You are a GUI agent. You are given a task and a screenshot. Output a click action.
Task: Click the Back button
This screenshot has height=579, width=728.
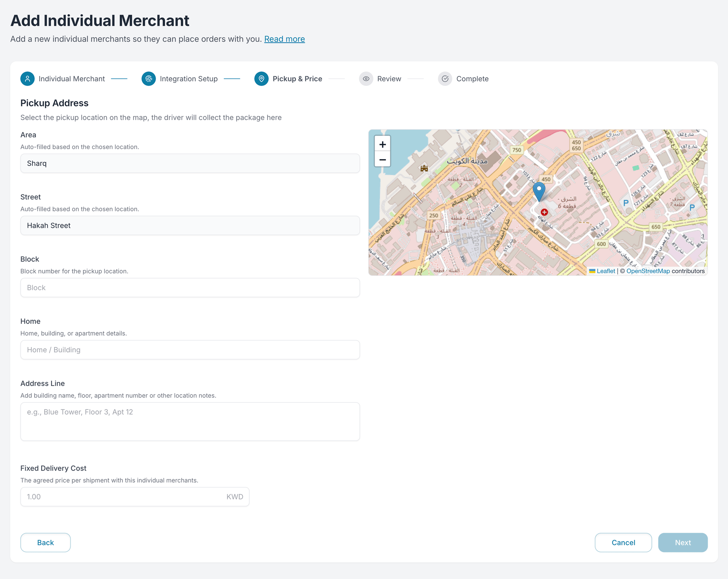point(45,542)
